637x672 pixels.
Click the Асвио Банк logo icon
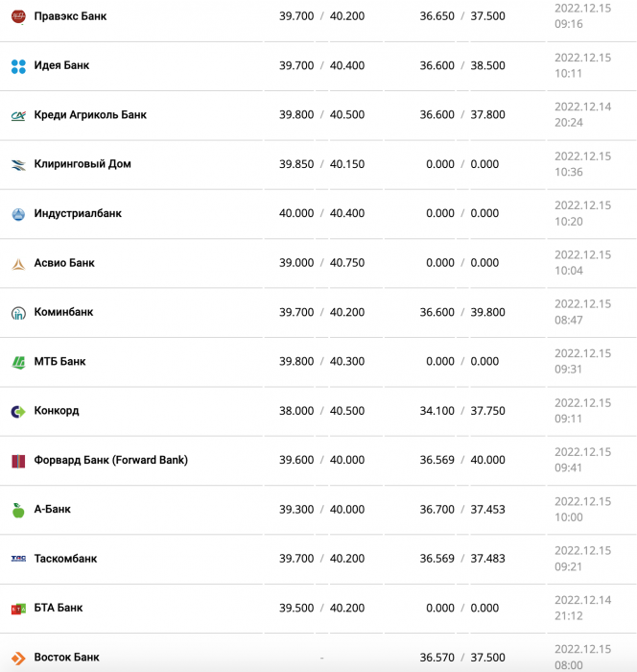(x=18, y=264)
